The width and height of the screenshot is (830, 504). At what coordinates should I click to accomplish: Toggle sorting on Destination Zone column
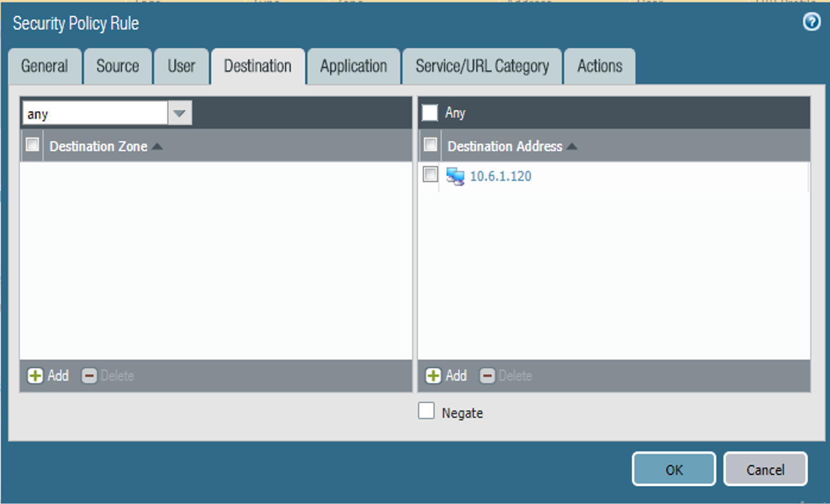point(98,146)
